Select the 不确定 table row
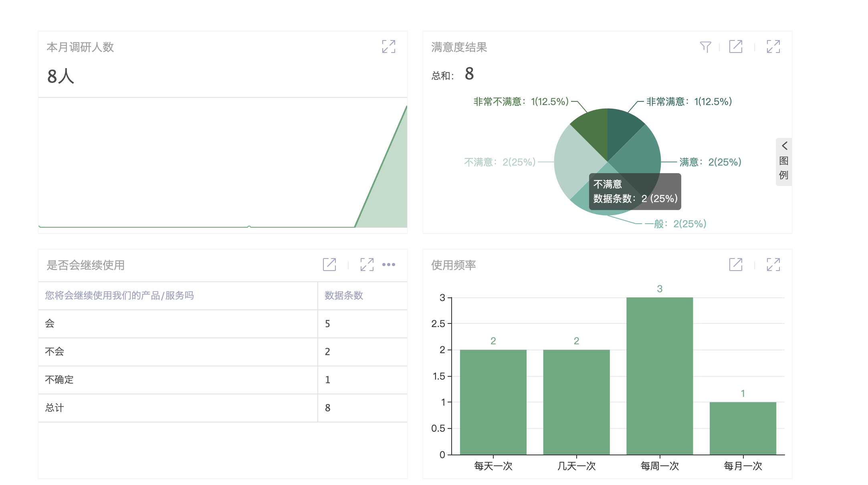 point(59,380)
